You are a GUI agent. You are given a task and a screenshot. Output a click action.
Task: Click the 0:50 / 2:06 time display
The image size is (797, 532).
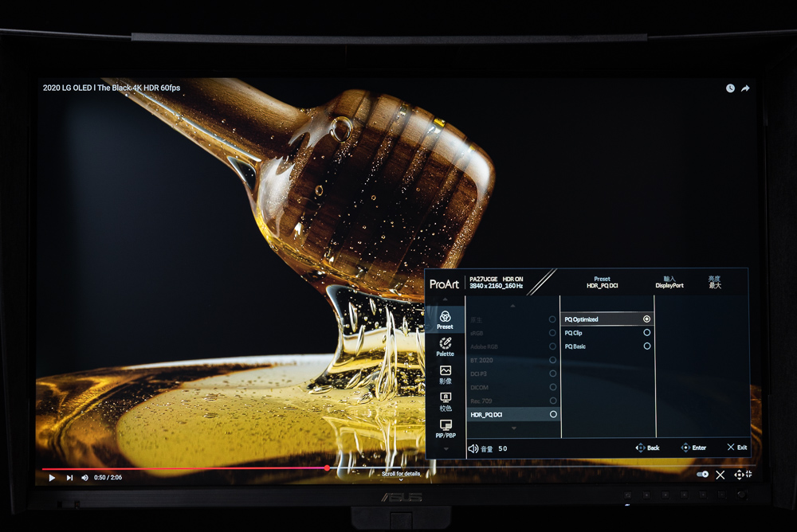(x=108, y=478)
